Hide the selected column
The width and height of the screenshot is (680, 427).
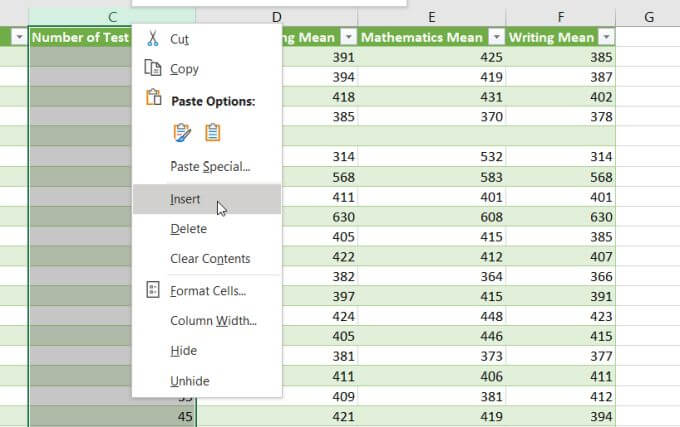point(207,350)
